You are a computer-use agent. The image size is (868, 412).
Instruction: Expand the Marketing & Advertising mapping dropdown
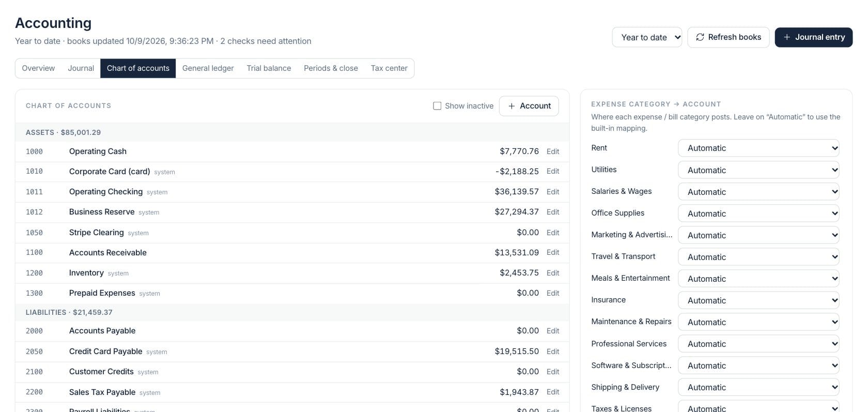758,235
